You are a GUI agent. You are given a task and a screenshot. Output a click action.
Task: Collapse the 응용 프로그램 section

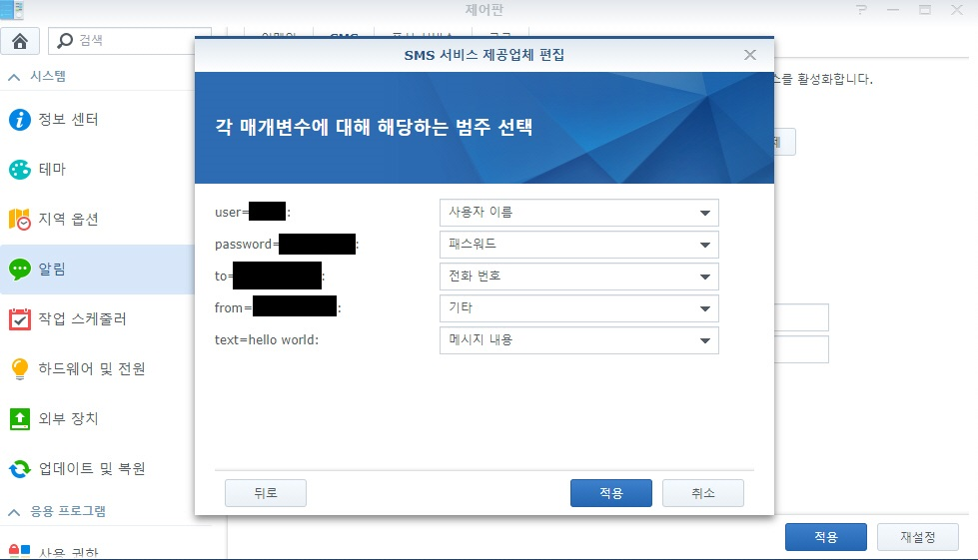click(15, 511)
